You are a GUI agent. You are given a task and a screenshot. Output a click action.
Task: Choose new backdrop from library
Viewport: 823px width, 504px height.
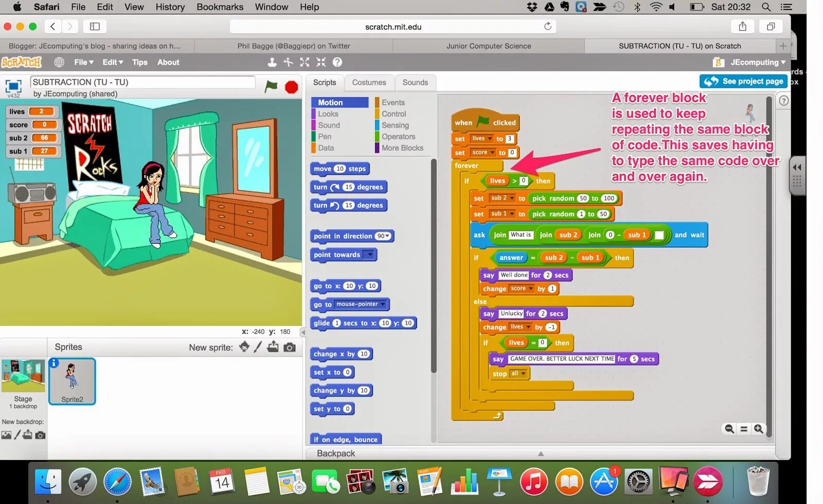tap(6, 435)
